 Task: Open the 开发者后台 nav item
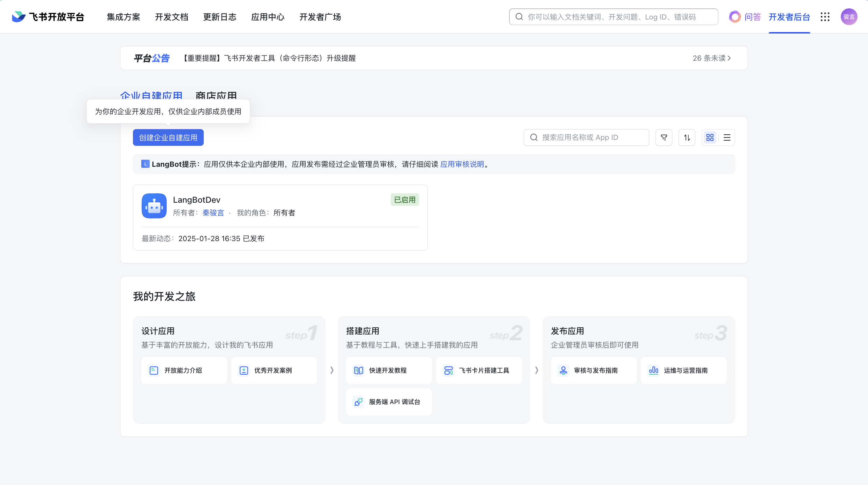click(789, 17)
